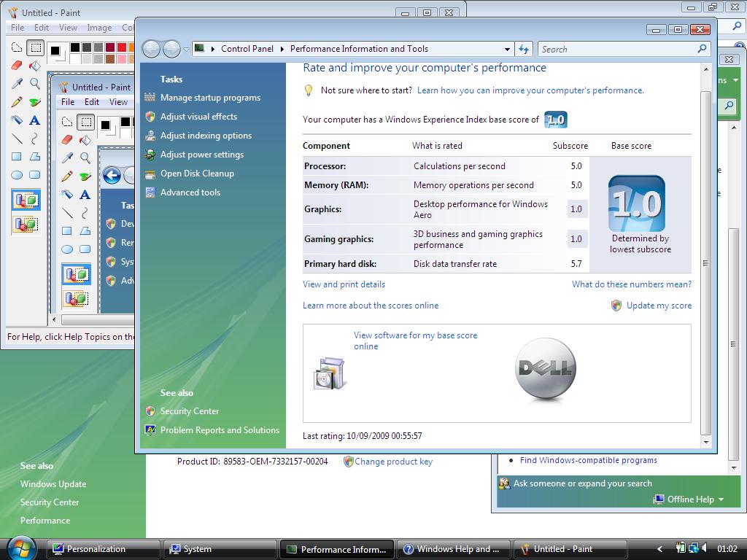Select the Rounded Rectangle tool in Paint
Viewport: 747px width, 560px height.
pyautogui.click(x=35, y=175)
